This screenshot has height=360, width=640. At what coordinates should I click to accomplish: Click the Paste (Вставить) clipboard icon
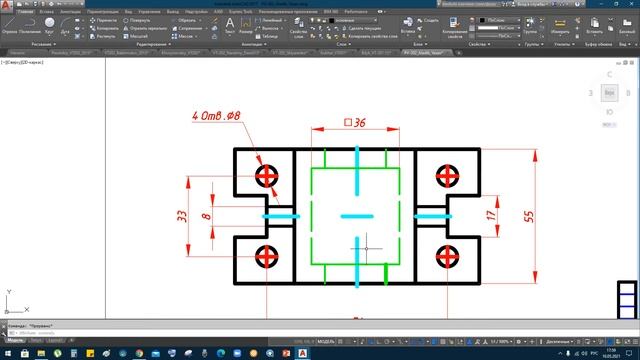pyautogui.click(x=594, y=25)
